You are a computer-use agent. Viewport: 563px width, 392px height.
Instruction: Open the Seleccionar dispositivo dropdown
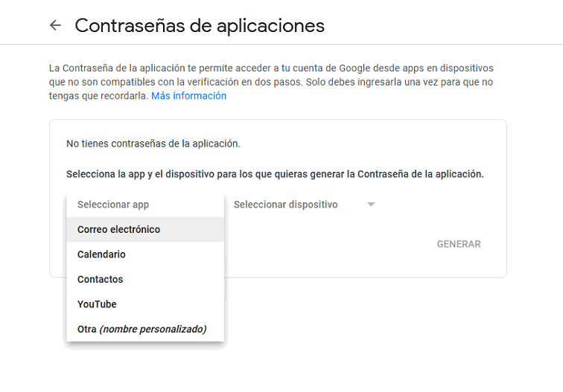click(286, 205)
